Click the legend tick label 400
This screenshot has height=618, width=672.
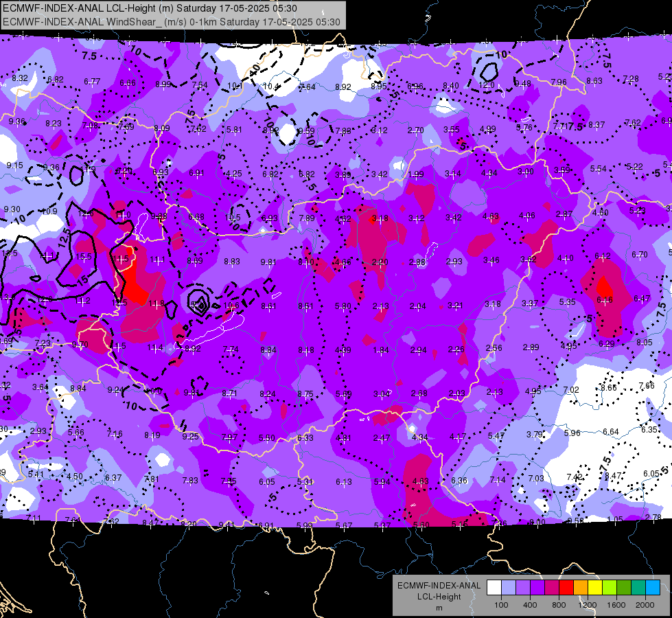[530, 605]
